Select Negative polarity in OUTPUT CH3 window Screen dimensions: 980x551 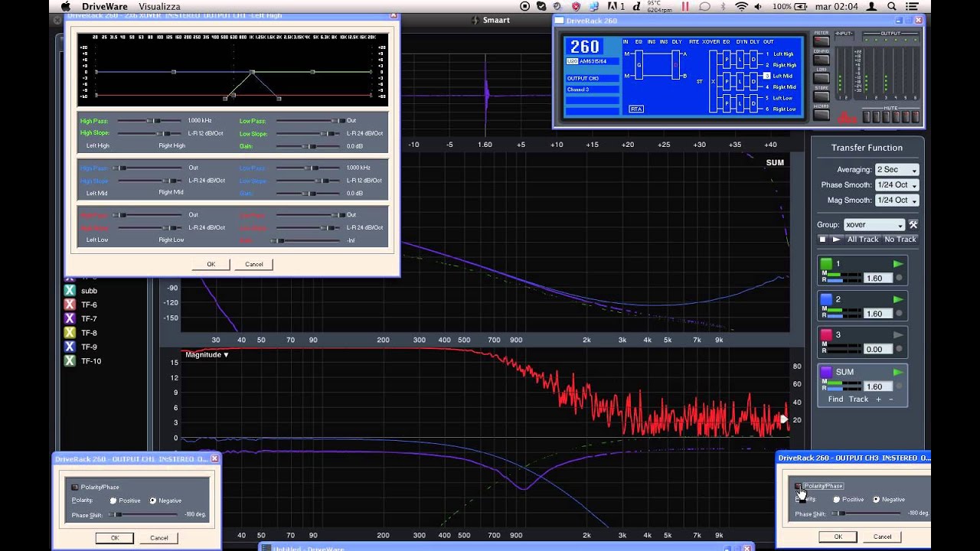(x=876, y=499)
